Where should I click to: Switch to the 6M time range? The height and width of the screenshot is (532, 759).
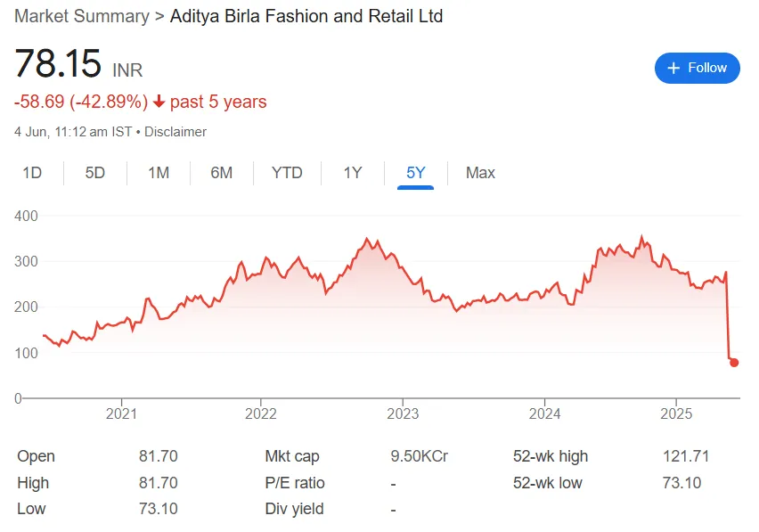pyautogui.click(x=221, y=173)
